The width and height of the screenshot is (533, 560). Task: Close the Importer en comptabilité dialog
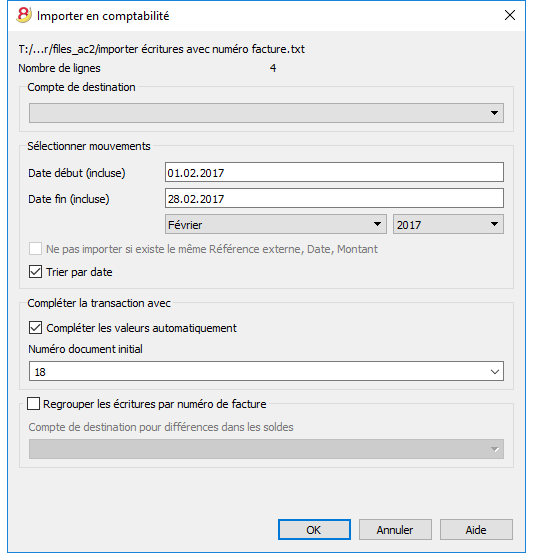pyautogui.click(x=510, y=15)
